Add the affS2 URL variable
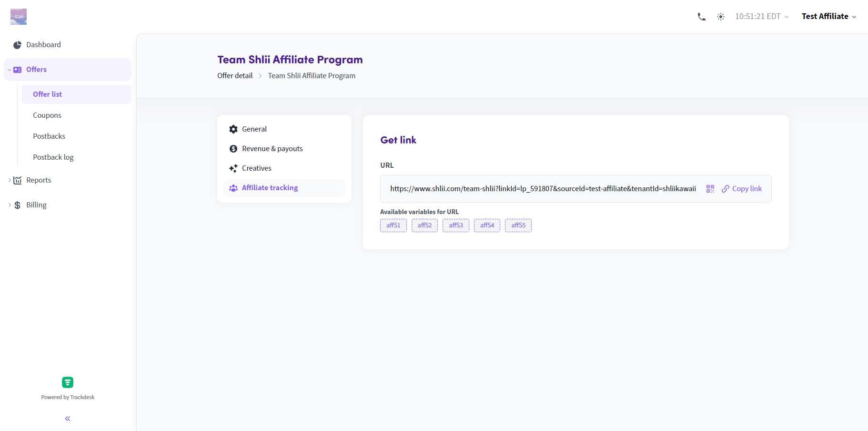 pyautogui.click(x=424, y=226)
